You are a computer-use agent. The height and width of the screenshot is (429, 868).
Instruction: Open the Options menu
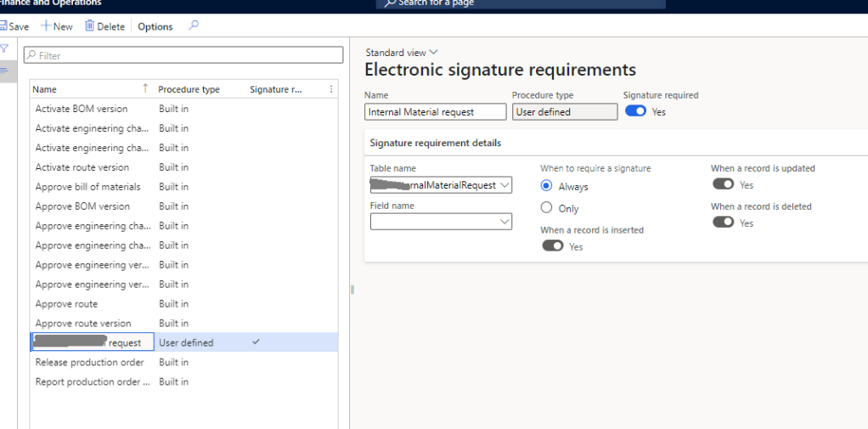coord(155,26)
